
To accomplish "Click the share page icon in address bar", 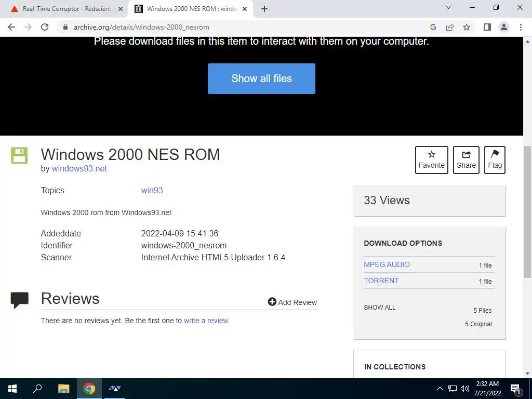I will tap(450, 27).
